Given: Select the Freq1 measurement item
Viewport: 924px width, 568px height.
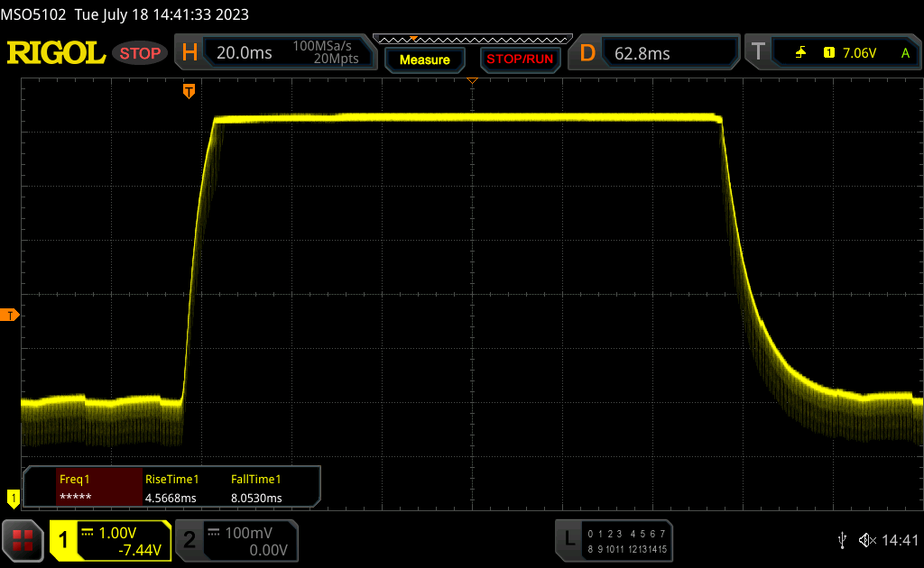Looking at the screenshot, I should pyautogui.click(x=83, y=488).
